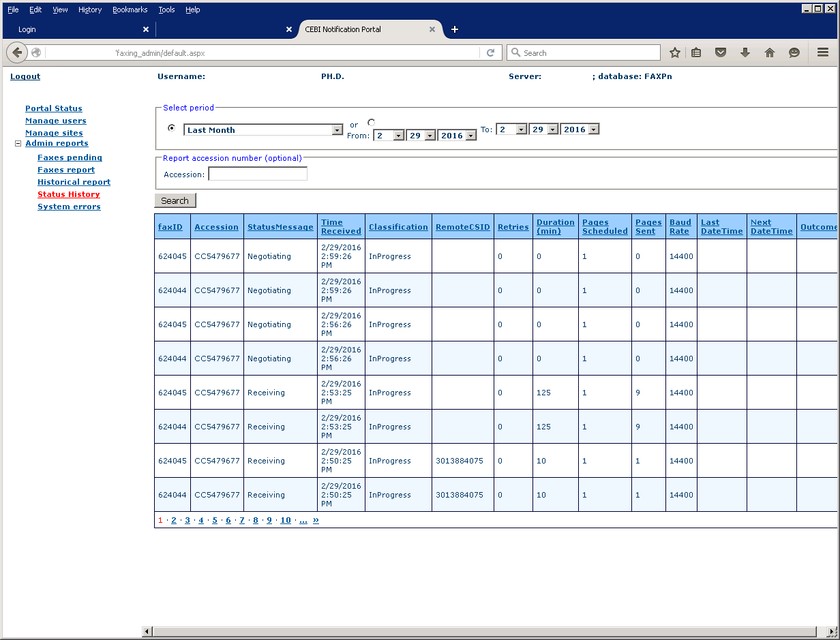Click the horizontal scrollbar left arrow

(x=147, y=632)
